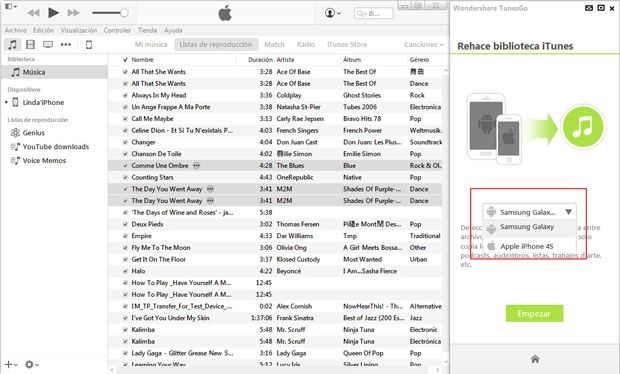Select the Lady Gaga Glitter Grease row
Viewport: 620px width, 374px height.
pyautogui.click(x=276, y=353)
